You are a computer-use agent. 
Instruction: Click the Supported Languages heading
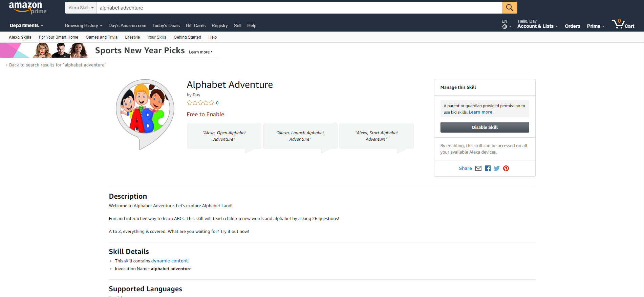[146, 289]
